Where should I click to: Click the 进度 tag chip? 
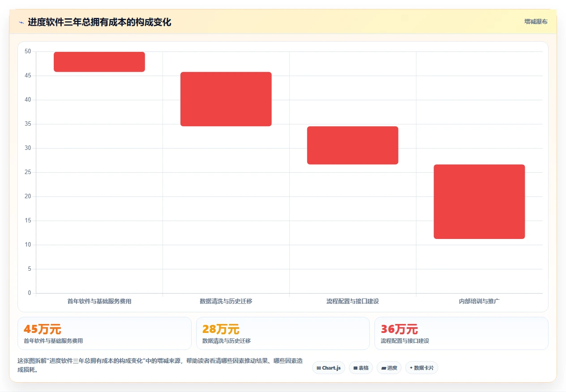[x=389, y=368]
